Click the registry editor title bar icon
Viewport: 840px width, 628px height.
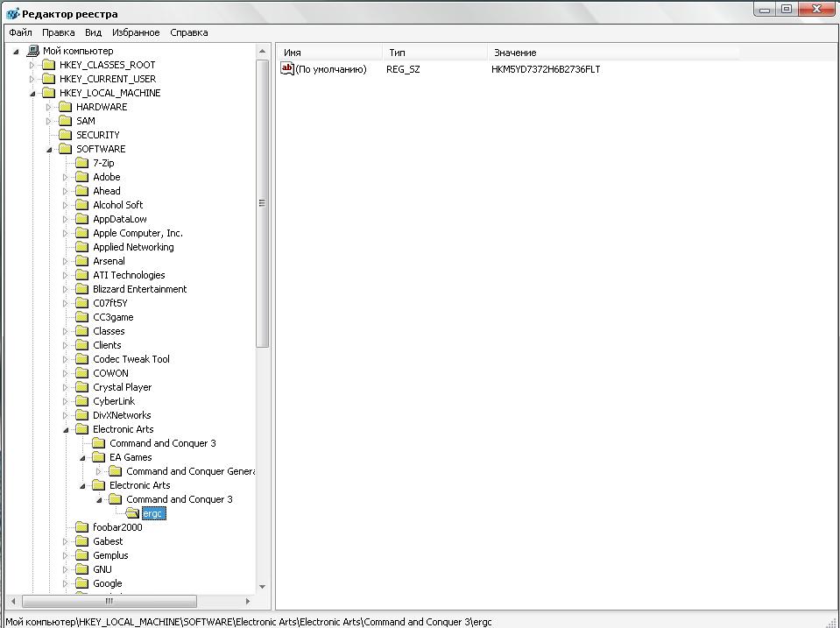pos(12,13)
